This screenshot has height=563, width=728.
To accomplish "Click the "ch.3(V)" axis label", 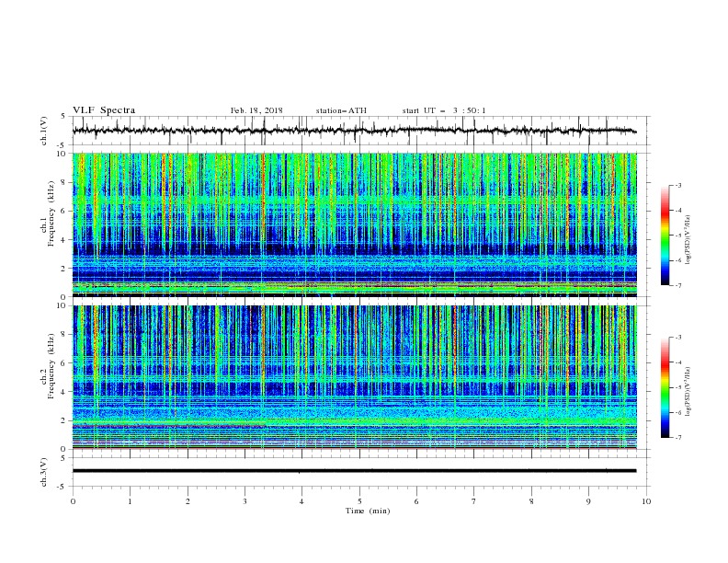I will click(44, 472).
